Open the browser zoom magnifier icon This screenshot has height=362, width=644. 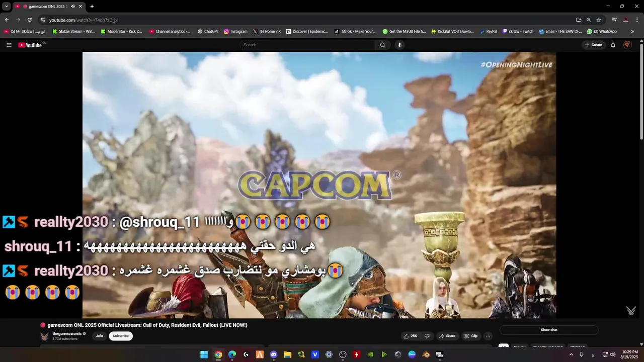[589, 20]
